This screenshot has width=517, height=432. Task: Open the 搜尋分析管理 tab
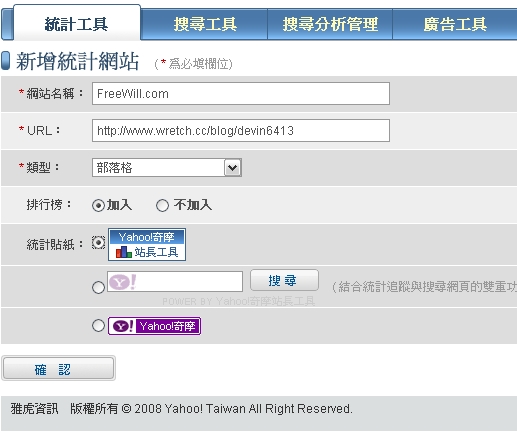(330, 24)
